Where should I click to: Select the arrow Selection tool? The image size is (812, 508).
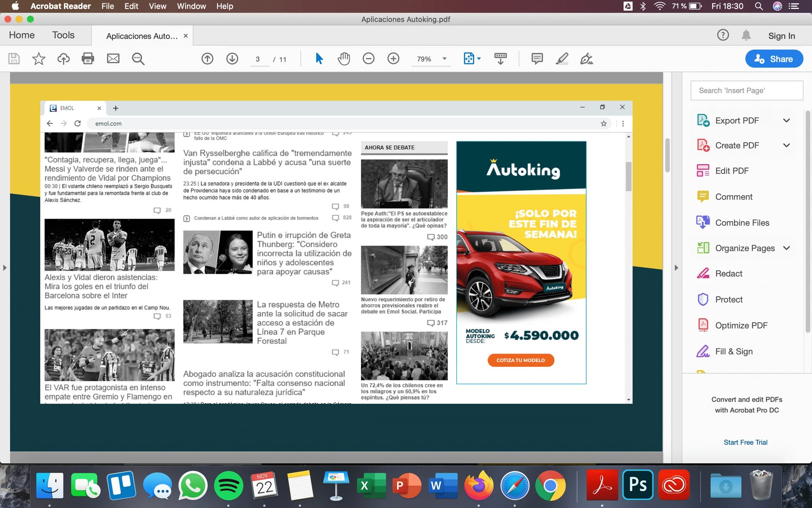coord(319,59)
